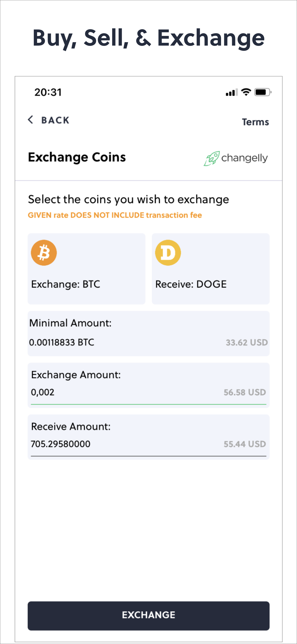Tap the 55.44 USD receive value
Viewport: 297px width, 644px height.
point(245,444)
